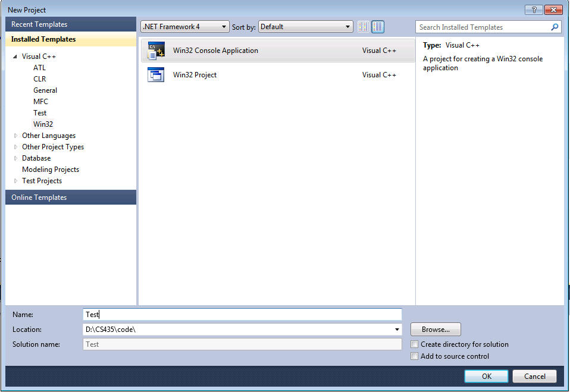570x392 pixels.
Task: Open the .NET Framework 4 dropdown
Action: click(185, 27)
